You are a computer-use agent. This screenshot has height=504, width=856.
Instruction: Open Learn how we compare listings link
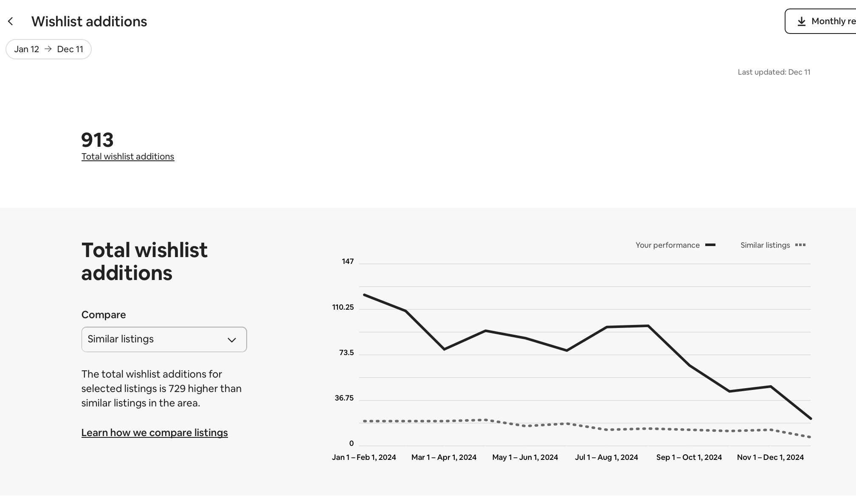155,433
